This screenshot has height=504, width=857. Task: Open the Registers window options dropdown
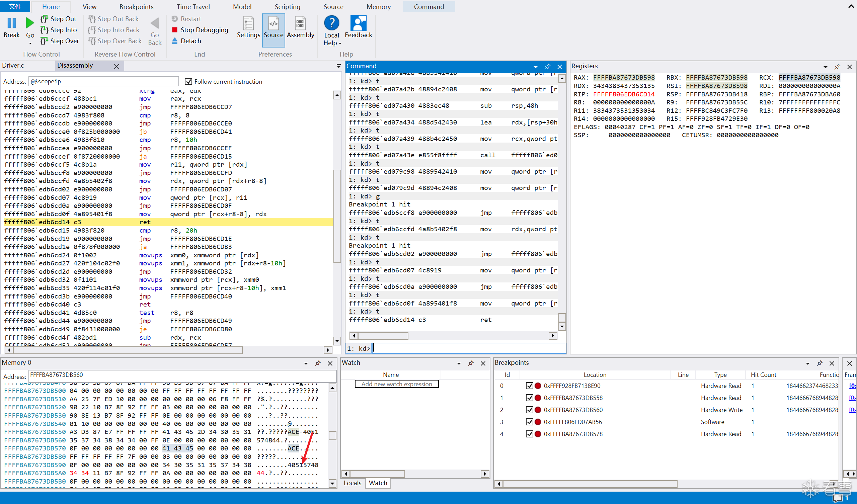click(x=826, y=67)
